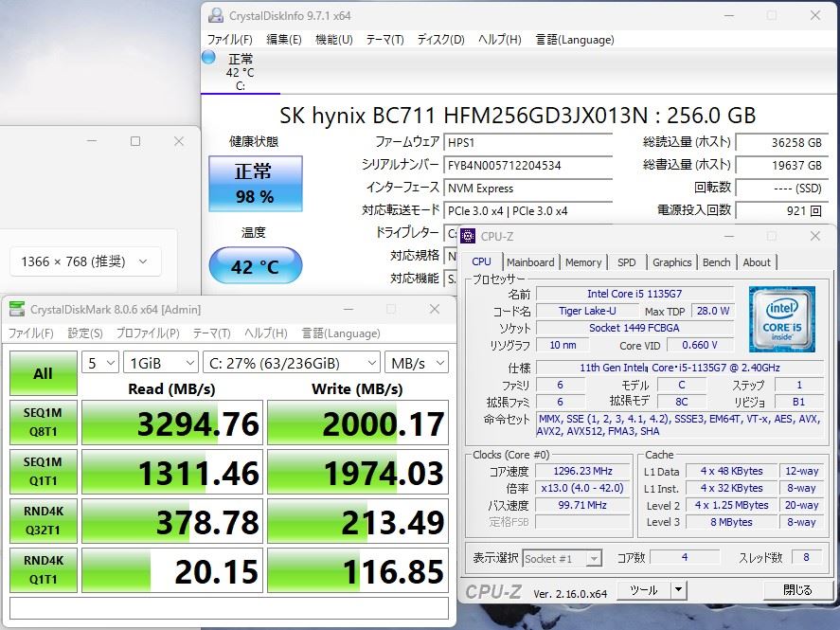Open the test count dropdown showing 5
Image resolution: width=840 pixels, height=630 pixels.
click(x=99, y=363)
